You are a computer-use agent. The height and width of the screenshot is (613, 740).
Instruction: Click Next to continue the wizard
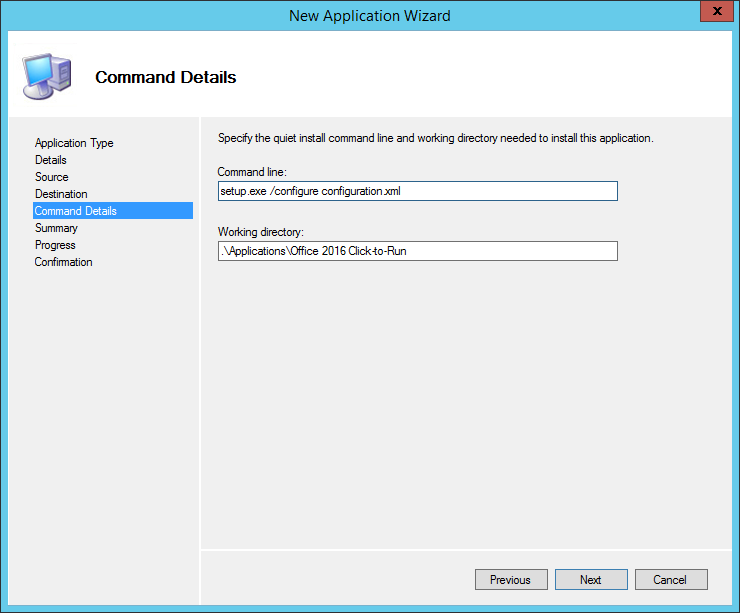click(591, 580)
